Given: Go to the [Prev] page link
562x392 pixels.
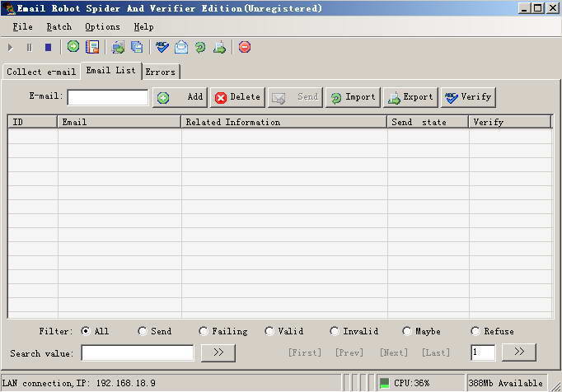Looking at the screenshot, I should (349, 353).
